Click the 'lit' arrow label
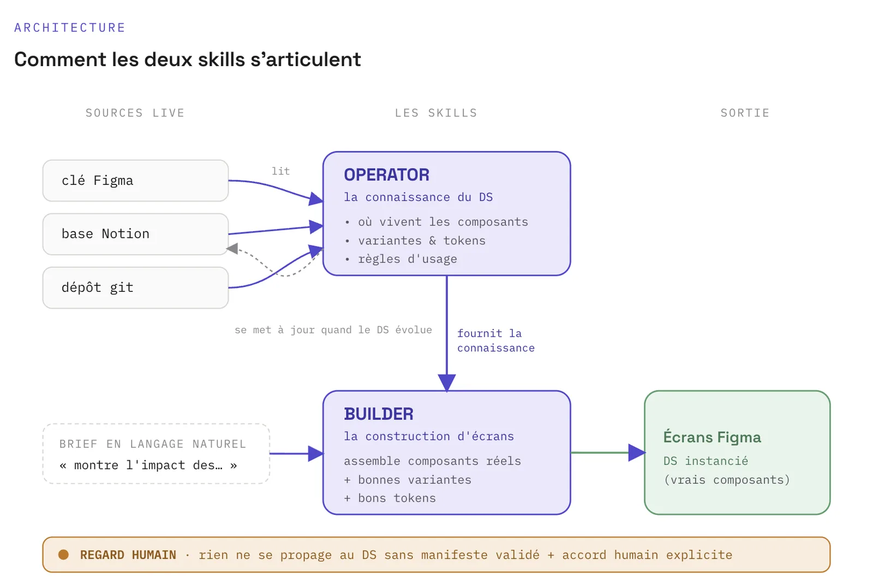The height and width of the screenshot is (588, 873). click(280, 171)
